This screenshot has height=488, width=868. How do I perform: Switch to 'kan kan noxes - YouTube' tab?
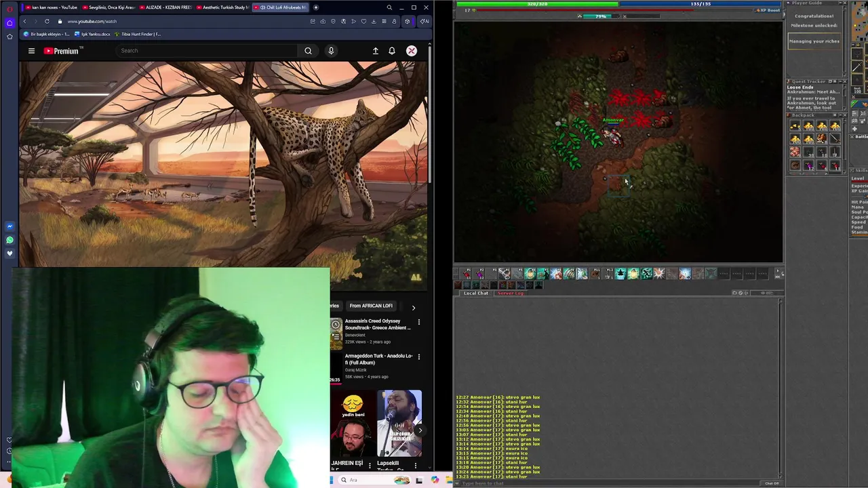coord(51,7)
